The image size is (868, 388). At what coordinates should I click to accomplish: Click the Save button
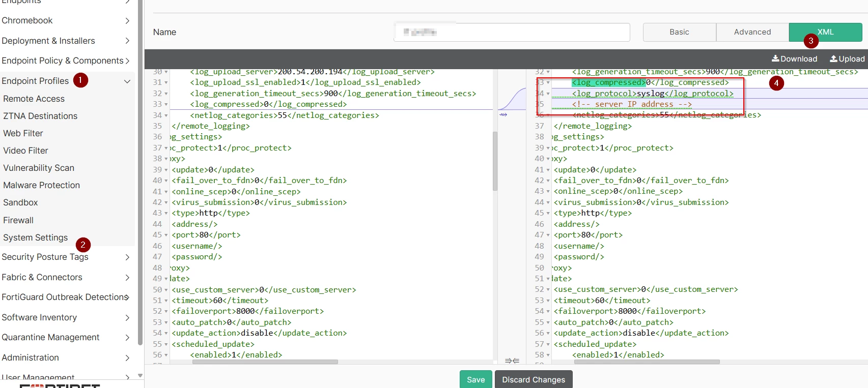tap(475, 380)
